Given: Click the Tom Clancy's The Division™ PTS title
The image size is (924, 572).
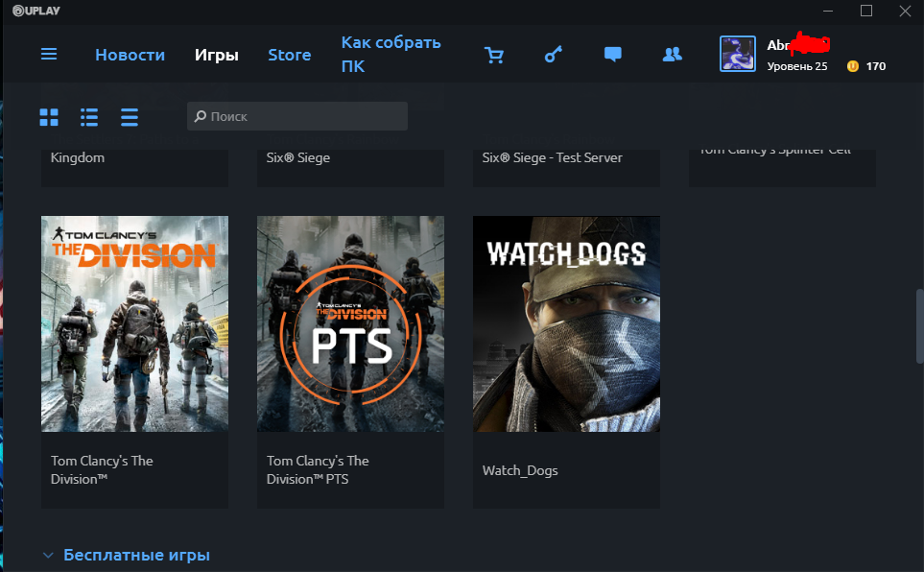Looking at the screenshot, I should click(x=318, y=470).
